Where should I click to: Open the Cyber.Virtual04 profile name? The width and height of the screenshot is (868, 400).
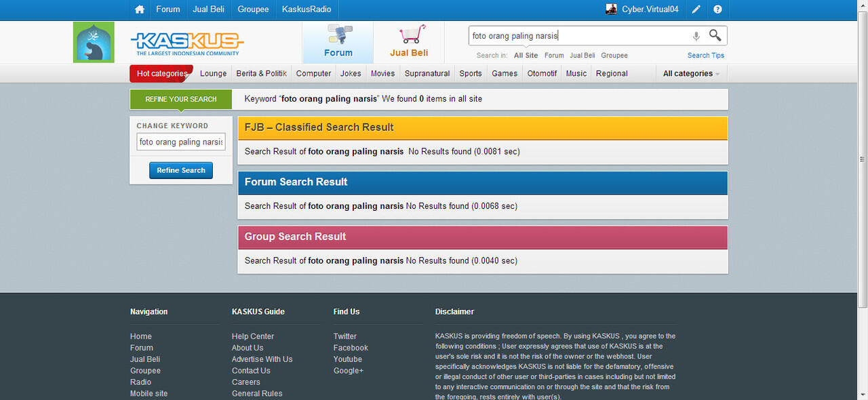coord(650,9)
